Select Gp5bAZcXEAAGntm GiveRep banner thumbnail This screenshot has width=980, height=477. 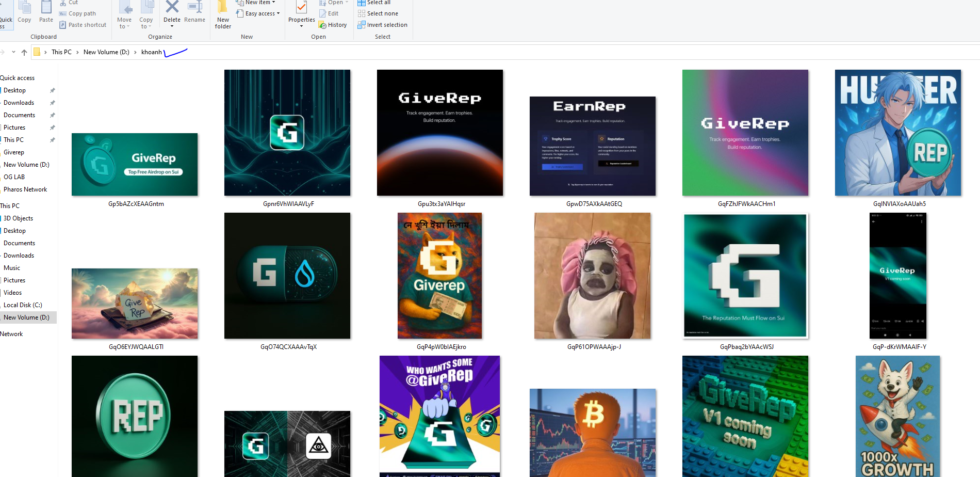[135, 164]
